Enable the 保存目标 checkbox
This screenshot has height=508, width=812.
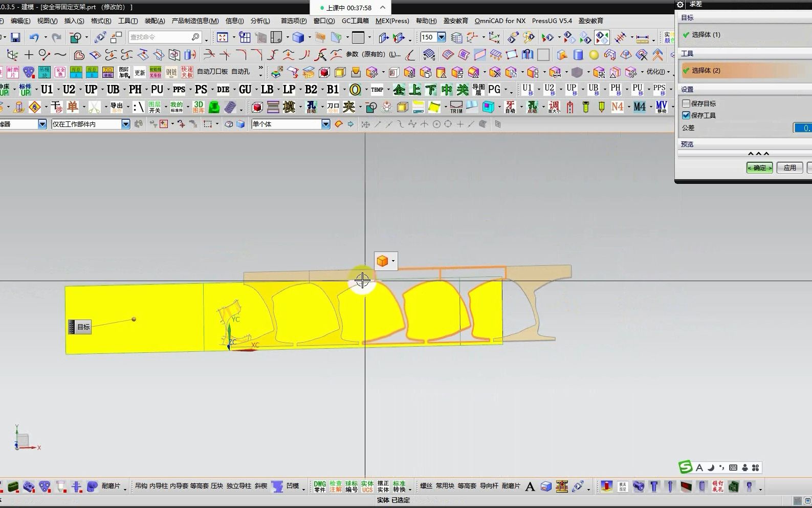coord(687,103)
